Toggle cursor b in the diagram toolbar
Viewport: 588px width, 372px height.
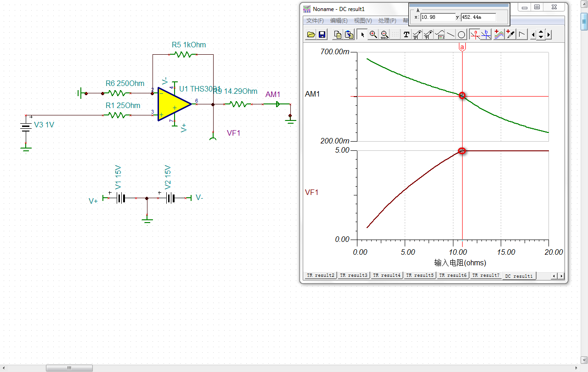486,34
